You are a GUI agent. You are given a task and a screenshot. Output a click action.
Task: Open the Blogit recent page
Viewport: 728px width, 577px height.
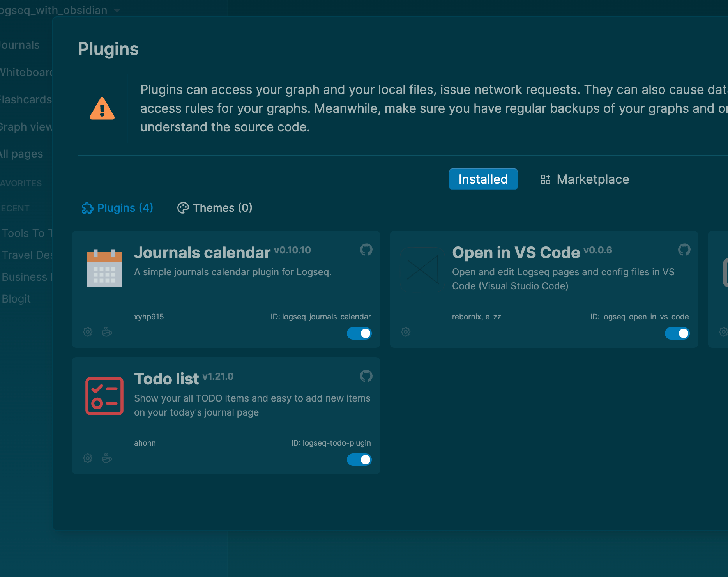click(x=16, y=299)
